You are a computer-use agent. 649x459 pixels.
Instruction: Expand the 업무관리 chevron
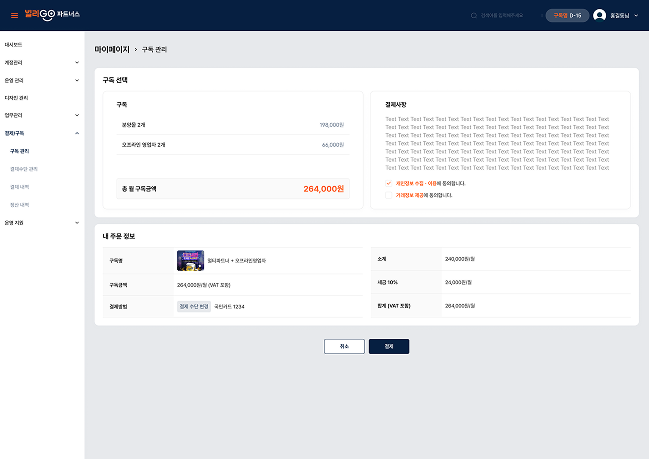click(x=77, y=115)
